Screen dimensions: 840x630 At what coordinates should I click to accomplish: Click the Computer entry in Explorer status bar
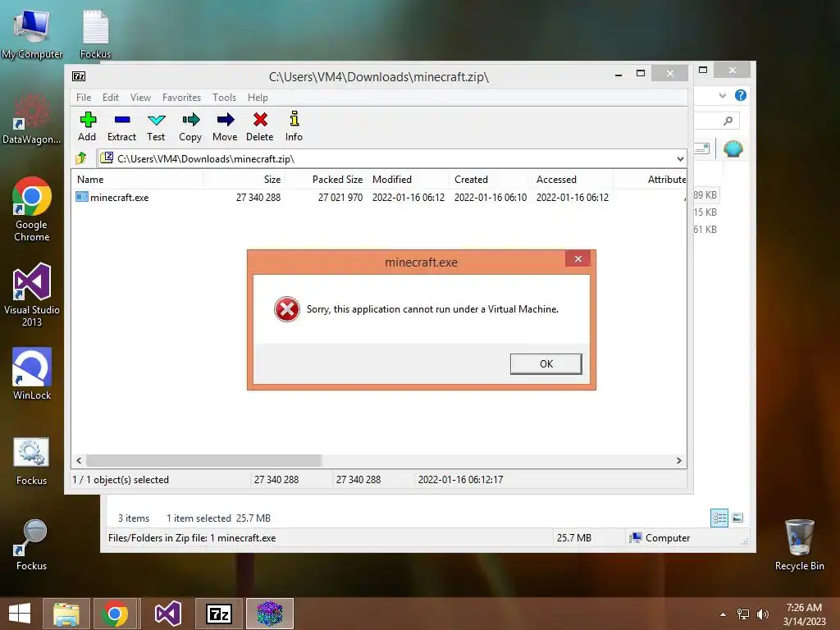(x=660, y=538)
